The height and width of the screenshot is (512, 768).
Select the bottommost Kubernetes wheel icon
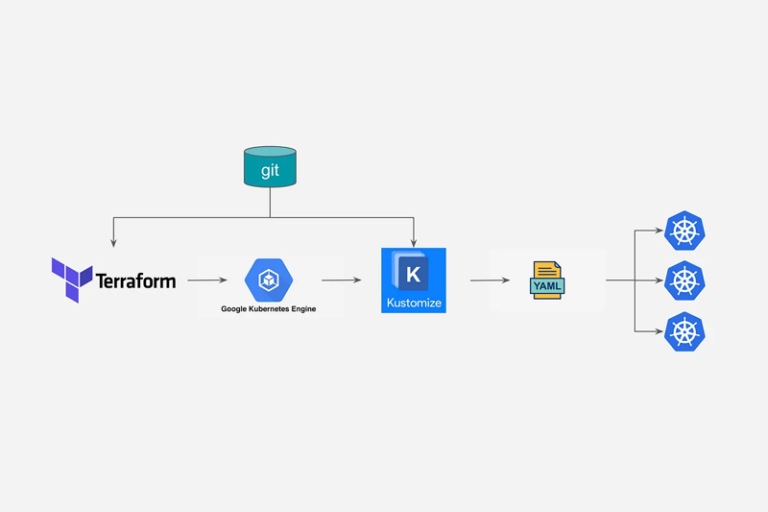pyautogui.click(x=685, y=332)
